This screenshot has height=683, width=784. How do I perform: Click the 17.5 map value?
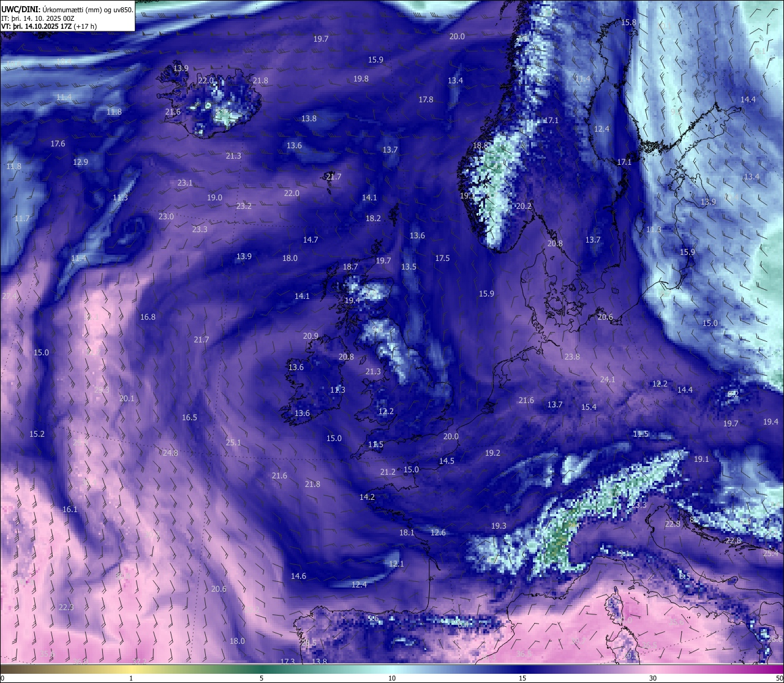442,258
